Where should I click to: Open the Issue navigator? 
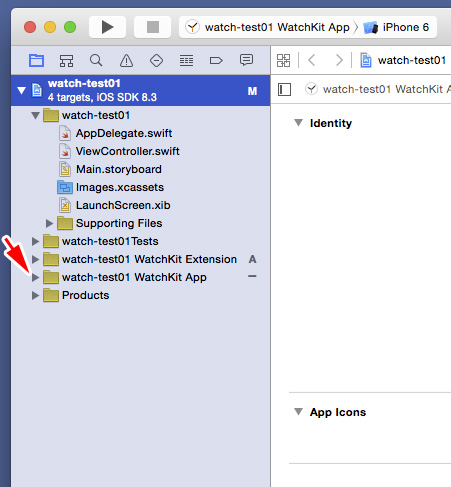[126, 61]
